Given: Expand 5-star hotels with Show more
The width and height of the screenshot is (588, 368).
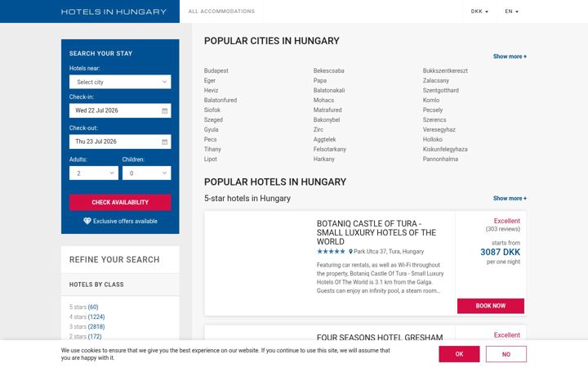Looking at the screenshot, I should pos(510,198).
